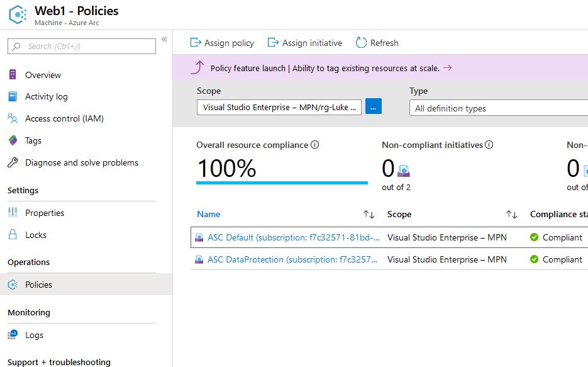
Task: Click the "out of 2" text
Action: [396, 187]
